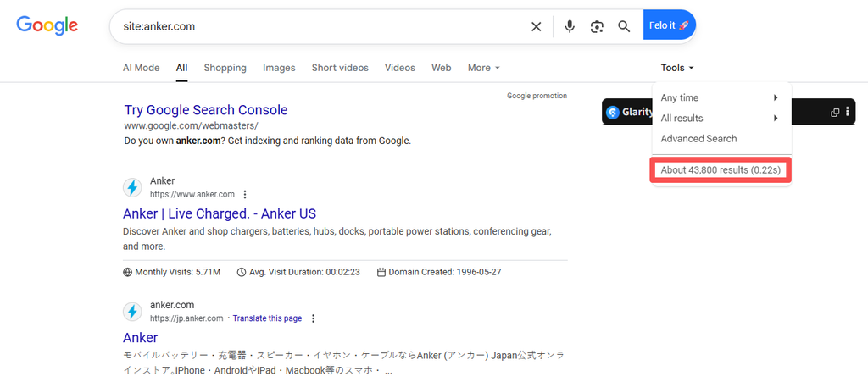This screenshot has height=382, width=868.
Task: Click Domain Created: 1996-05-27 text
Action: tap(445, 272)
